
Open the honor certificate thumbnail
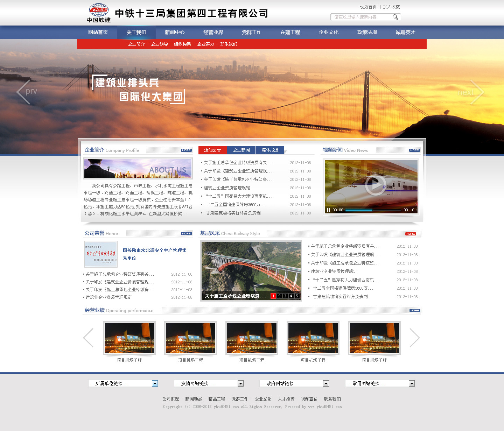click(x=101, y=254)
